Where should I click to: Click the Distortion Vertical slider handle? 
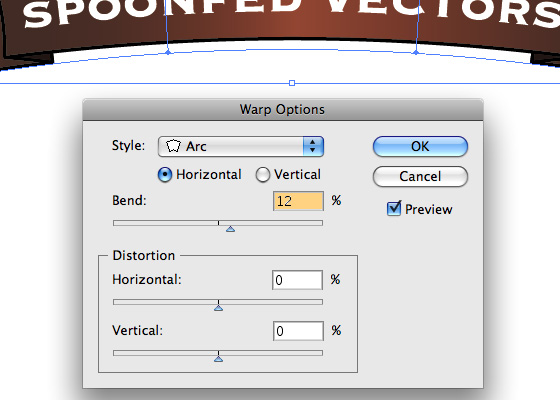(x=219, y=359)
